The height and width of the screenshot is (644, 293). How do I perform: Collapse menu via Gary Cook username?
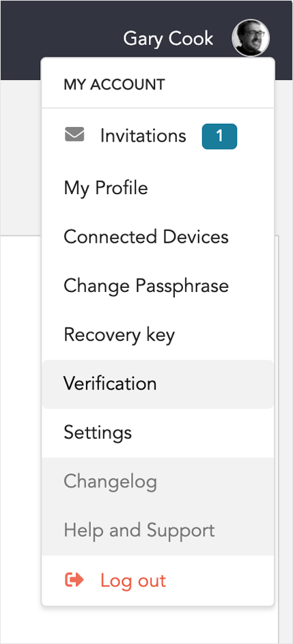tap(168, 38)
